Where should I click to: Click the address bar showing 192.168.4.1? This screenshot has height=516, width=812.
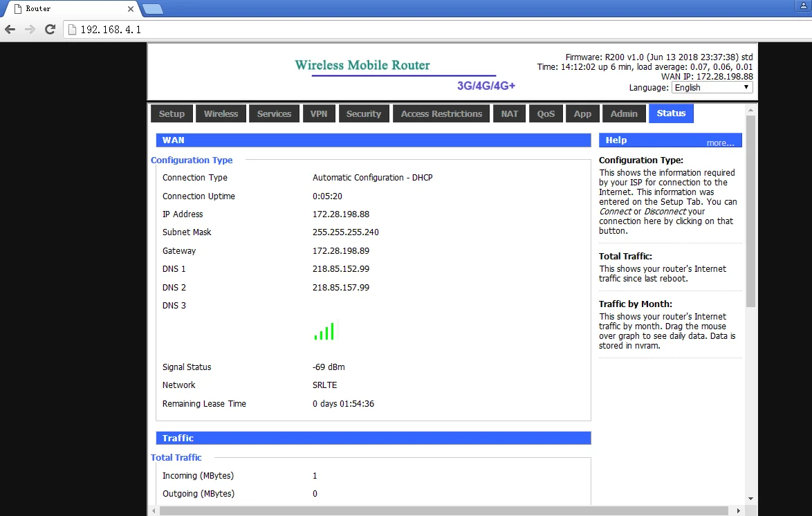(x=415, y=30)
